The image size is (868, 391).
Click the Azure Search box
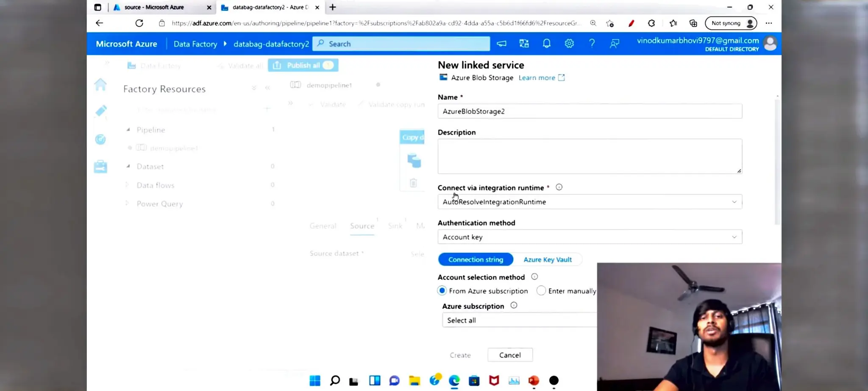[x=401, y=44]
